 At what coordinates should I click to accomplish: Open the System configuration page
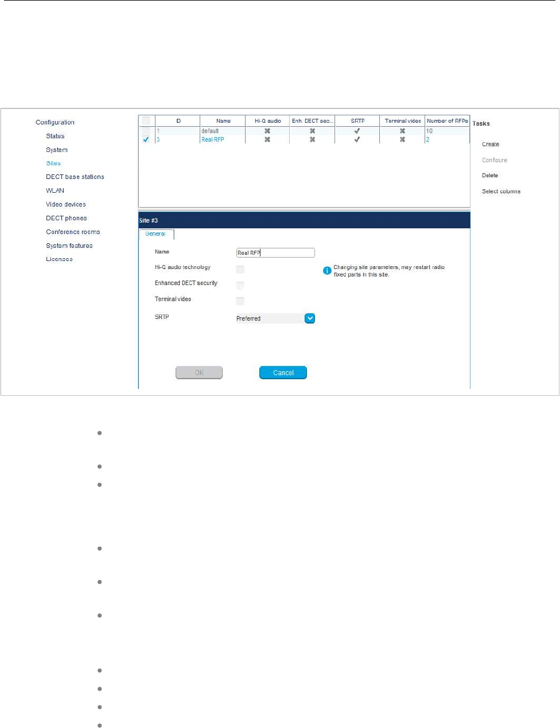(x=57, y=150)
